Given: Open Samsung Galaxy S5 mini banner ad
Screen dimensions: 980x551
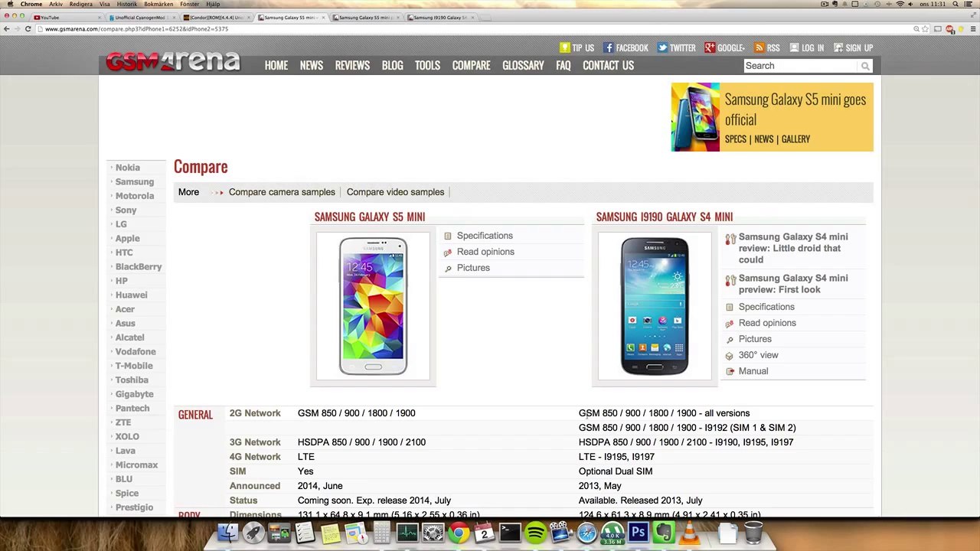Looking at the screenshot, I should coord(772,117).
